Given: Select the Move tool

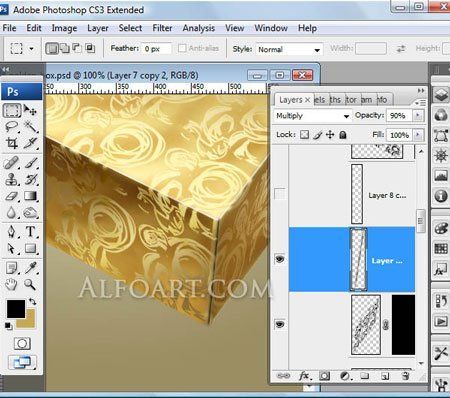Looking at the screenshot, I should tap(31, 110).
